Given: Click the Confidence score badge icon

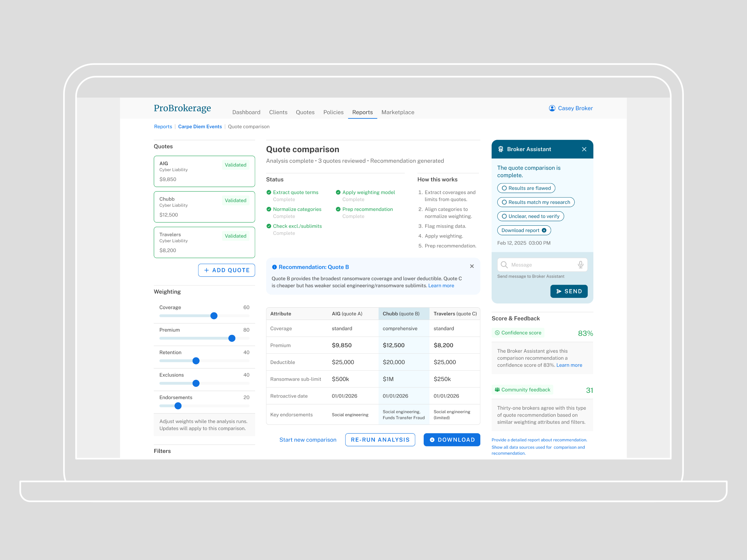Looking at the screenshot, I should coord(498,333).
